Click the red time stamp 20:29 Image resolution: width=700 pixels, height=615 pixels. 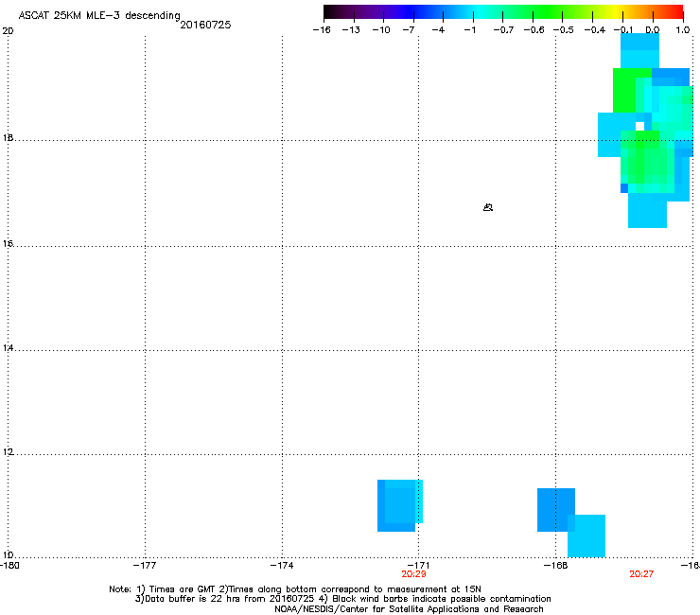coord(413,574)
